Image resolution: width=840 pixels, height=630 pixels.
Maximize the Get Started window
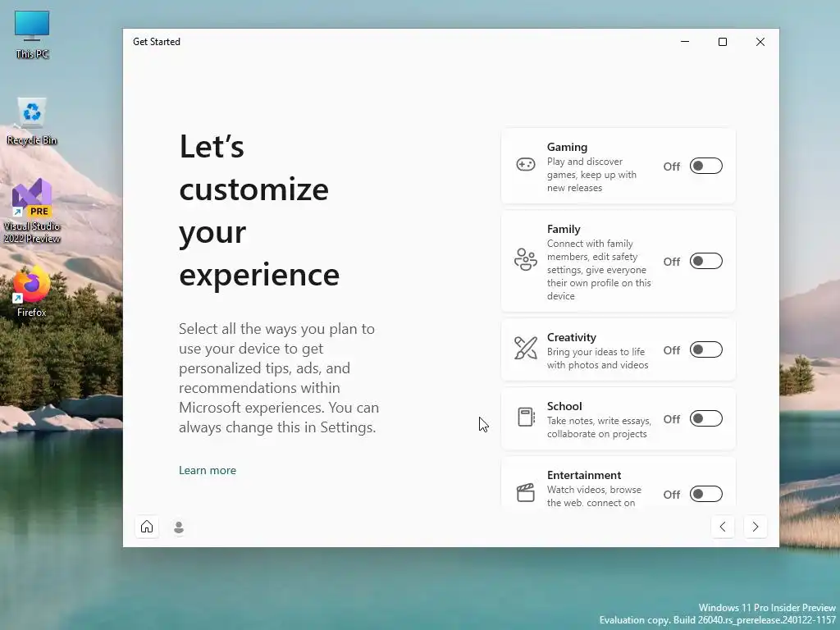pyautogui.click(x=723, y=42)
